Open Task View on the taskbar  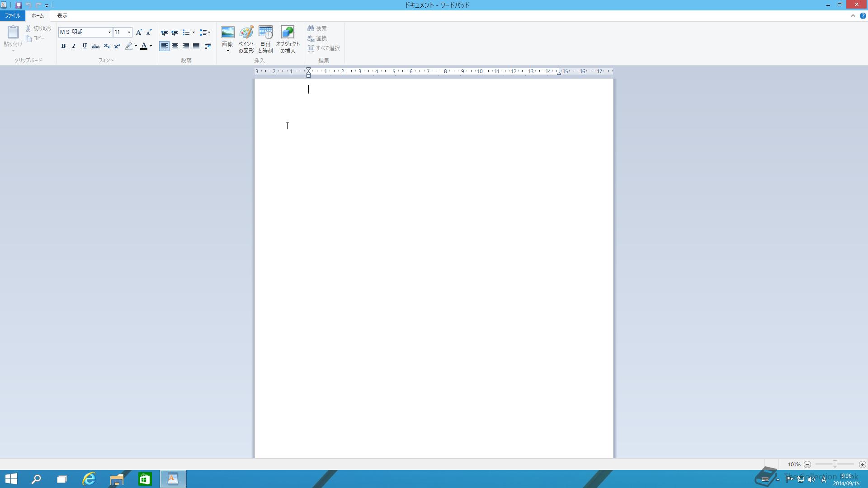[62, 479]
